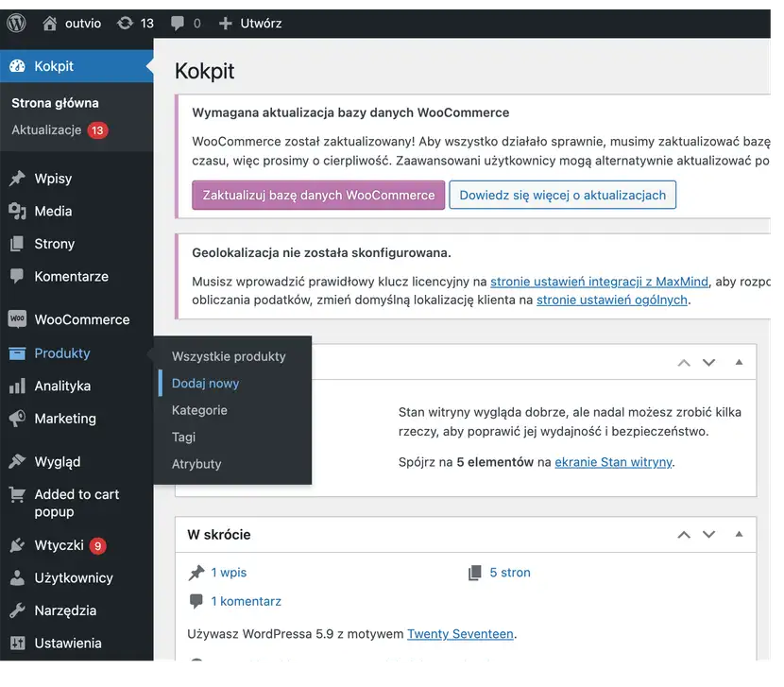Click the wrench icon beside Narzędzia

tap(17, 610)
